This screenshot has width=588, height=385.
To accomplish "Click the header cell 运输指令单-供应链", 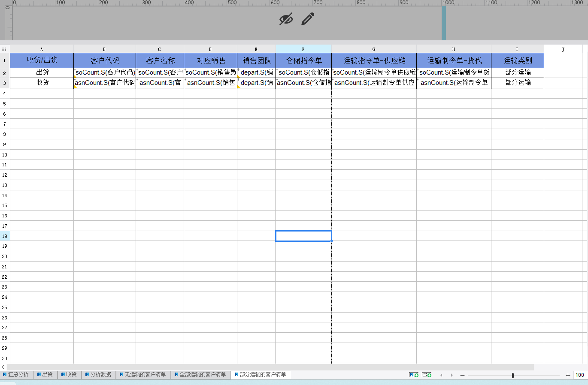I will click(374, 60).
